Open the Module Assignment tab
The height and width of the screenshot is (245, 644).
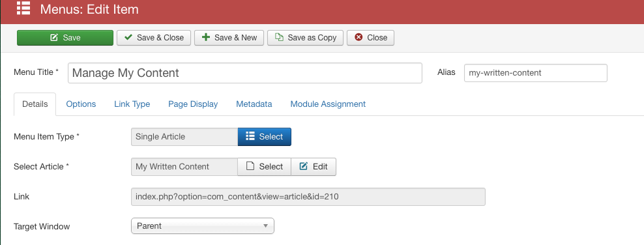coord(328,104)
